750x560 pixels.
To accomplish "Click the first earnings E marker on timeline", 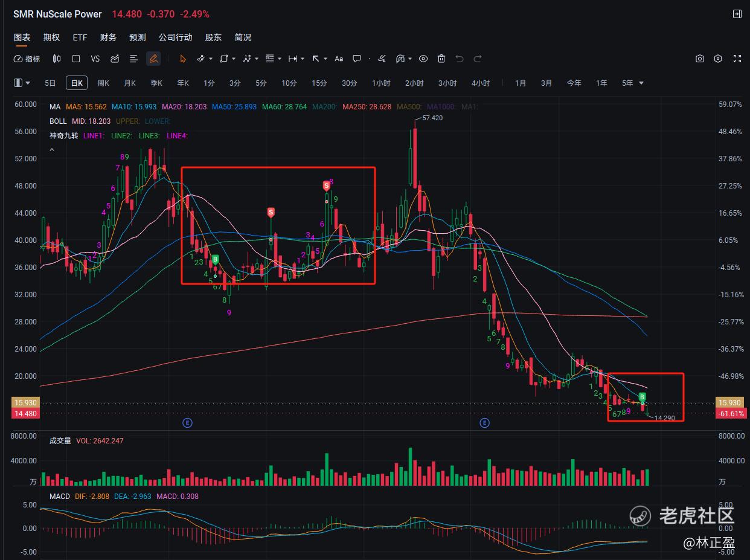I will pyautogui.click(x=187, y=423).
